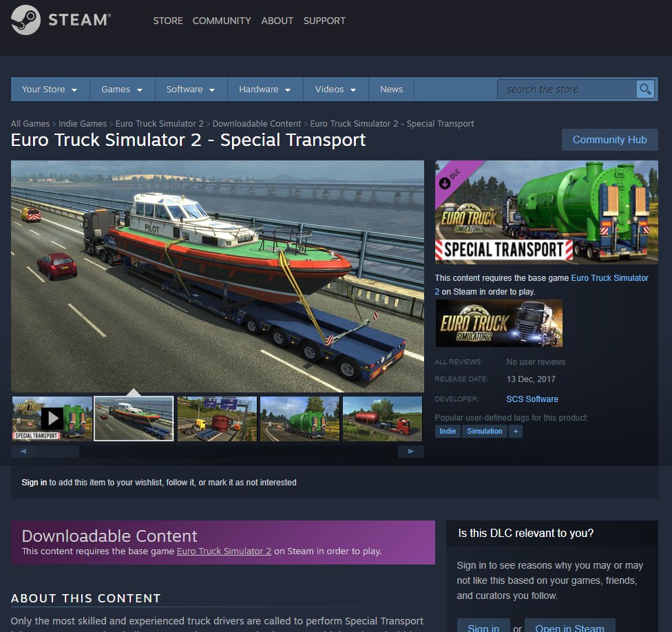Click the plus tag button
Viewport: 672px width, 632px height.
pyautogui.click(x=516, y=431)
